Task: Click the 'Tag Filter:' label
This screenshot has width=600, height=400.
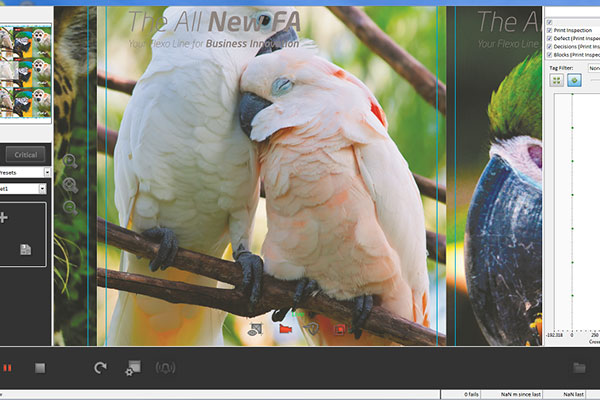Action: coord(561,68)
